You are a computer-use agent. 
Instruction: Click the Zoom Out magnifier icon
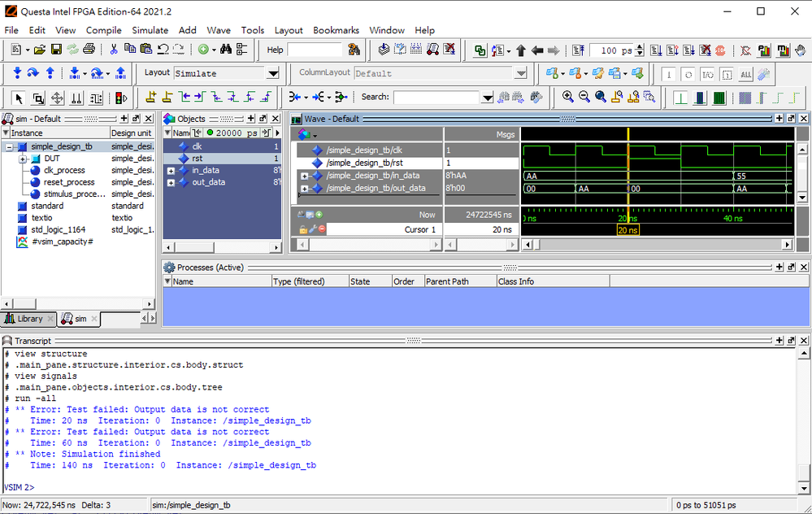[584, 97]
